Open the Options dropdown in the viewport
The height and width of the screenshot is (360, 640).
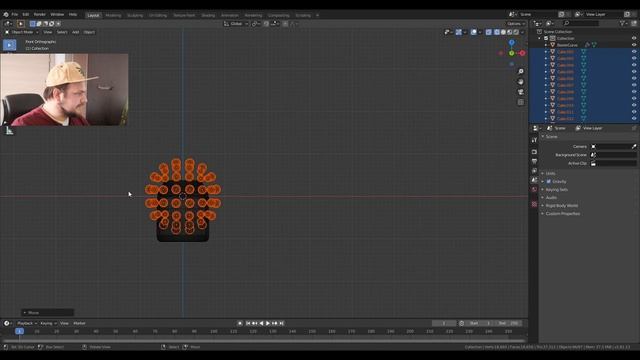coord(516,24)
